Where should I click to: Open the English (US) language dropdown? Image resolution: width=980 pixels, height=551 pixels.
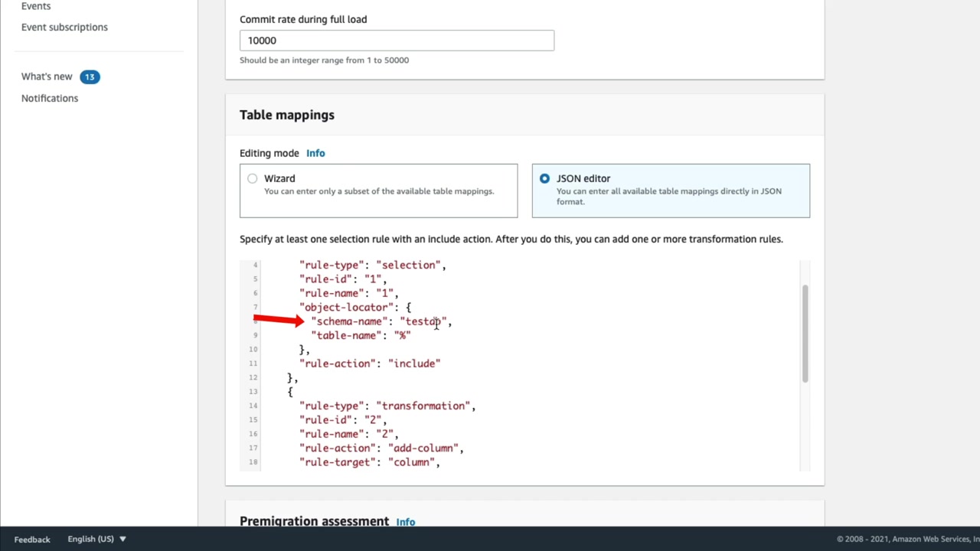(x=96, y=539)
